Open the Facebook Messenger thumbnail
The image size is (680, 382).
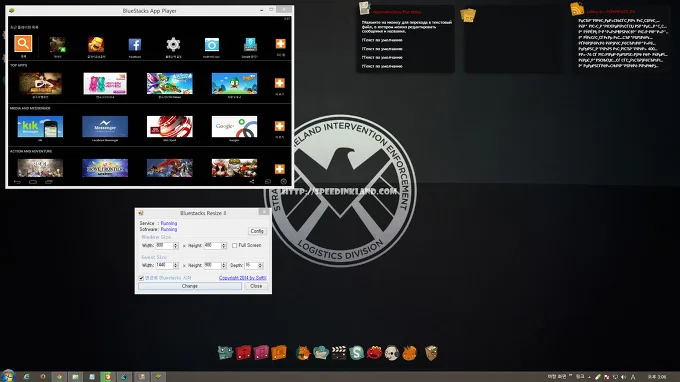(105, 127)
